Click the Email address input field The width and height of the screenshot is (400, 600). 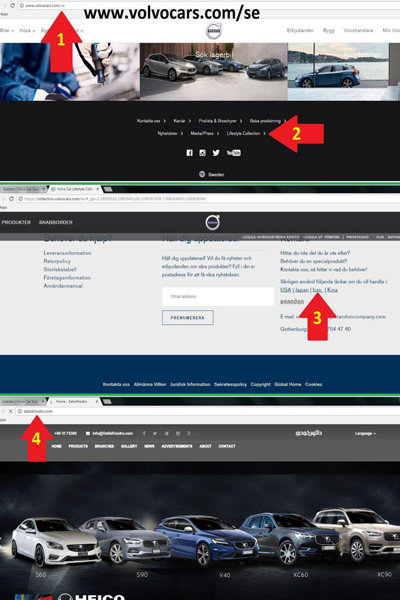point(218,297)
